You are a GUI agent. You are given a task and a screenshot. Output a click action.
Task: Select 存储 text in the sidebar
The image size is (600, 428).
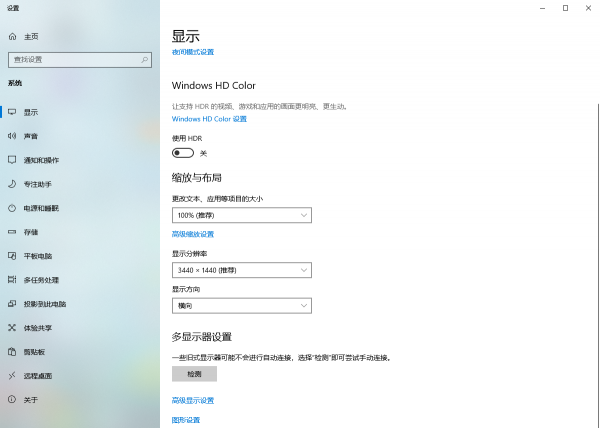(31, 232)
